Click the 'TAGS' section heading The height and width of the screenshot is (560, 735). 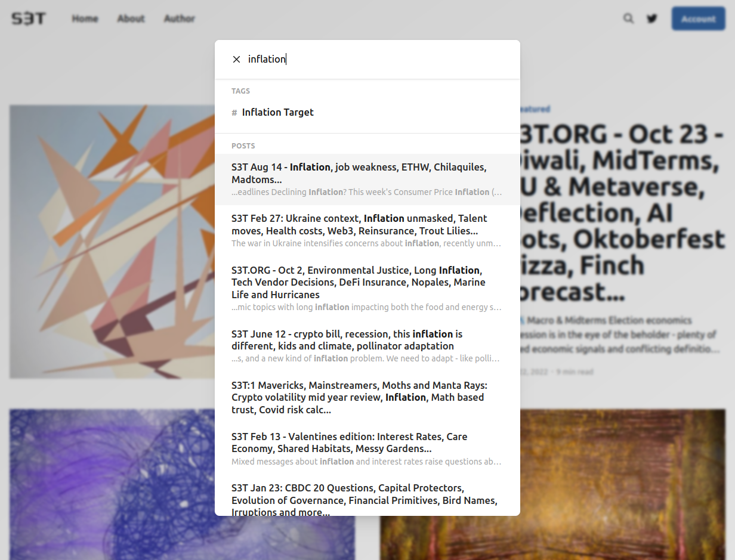click(240, 91)
